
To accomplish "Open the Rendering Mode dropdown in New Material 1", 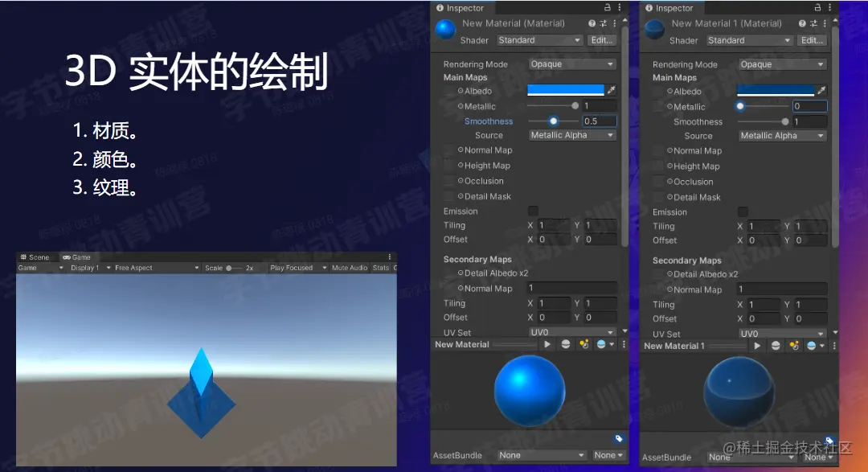I will click(782, 64).
